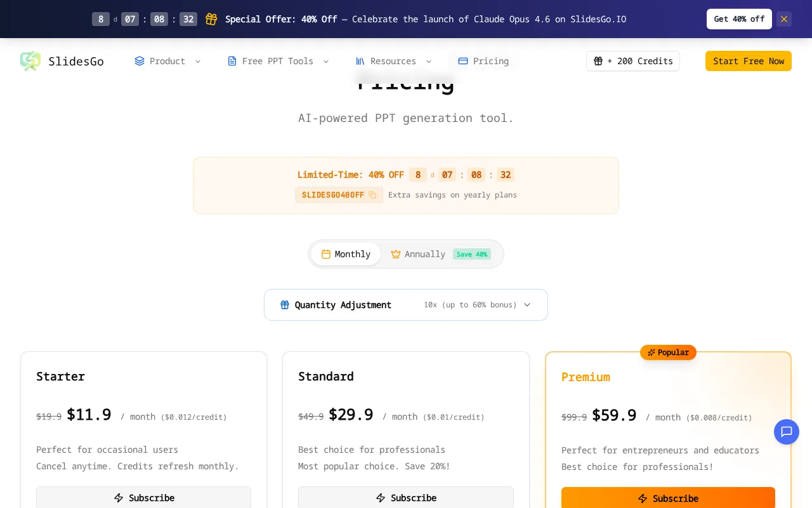Click the SlidesGo brand name
Screen dimensions: 812x508
[76, 61]
